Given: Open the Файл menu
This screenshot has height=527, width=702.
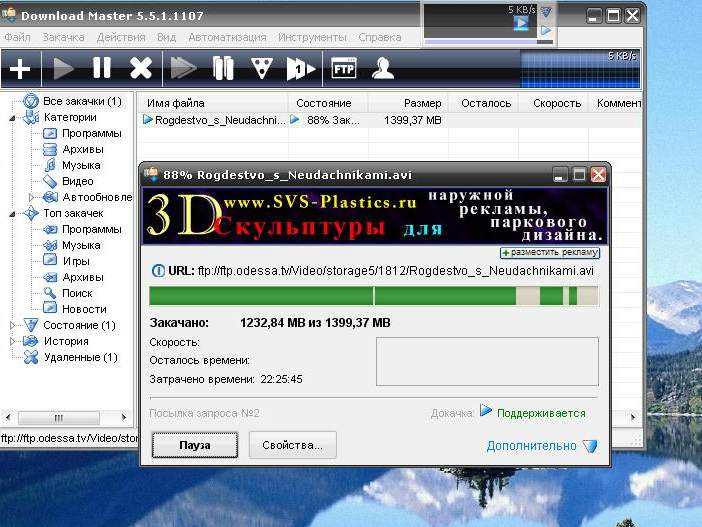Looking at the screenshot, I should (x=17, y=37).
